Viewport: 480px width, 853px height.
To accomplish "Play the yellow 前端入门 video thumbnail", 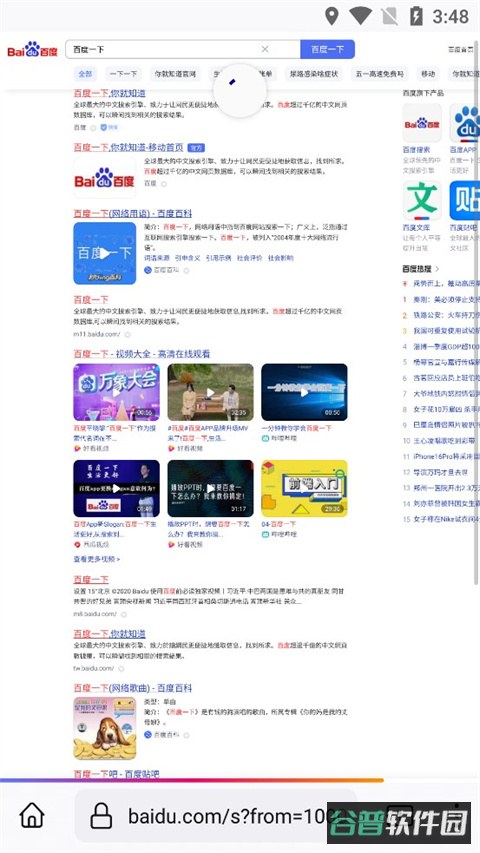I will click(304, 489).
